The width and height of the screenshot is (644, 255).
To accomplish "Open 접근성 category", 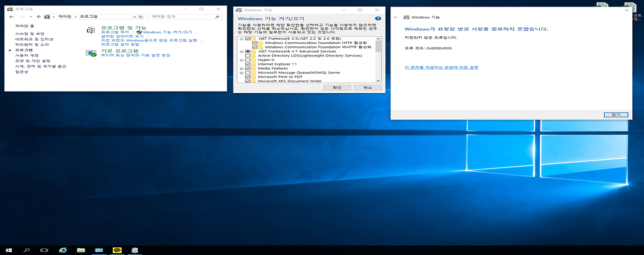I will 22,72.
